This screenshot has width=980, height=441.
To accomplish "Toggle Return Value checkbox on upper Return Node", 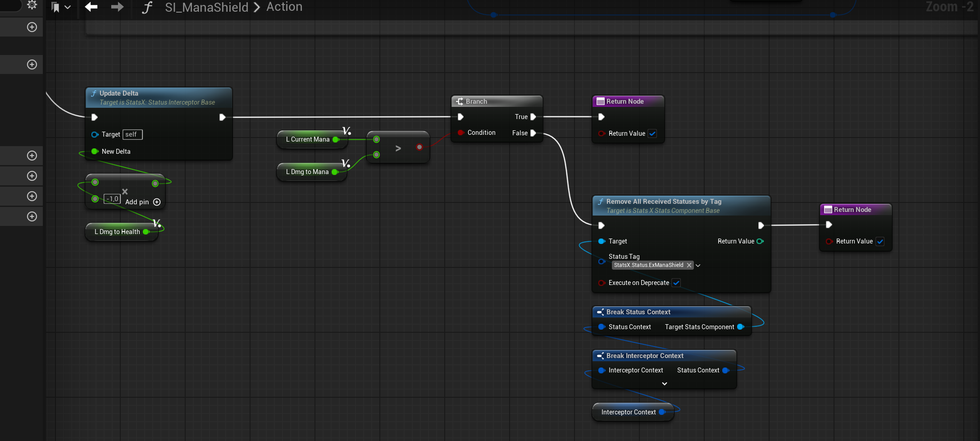I will point(652,133).
